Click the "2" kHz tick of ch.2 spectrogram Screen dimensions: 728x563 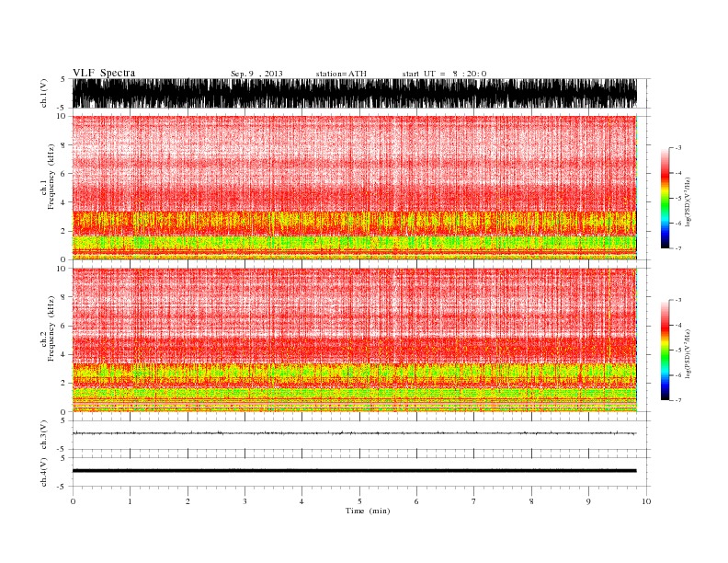point(63,384)
